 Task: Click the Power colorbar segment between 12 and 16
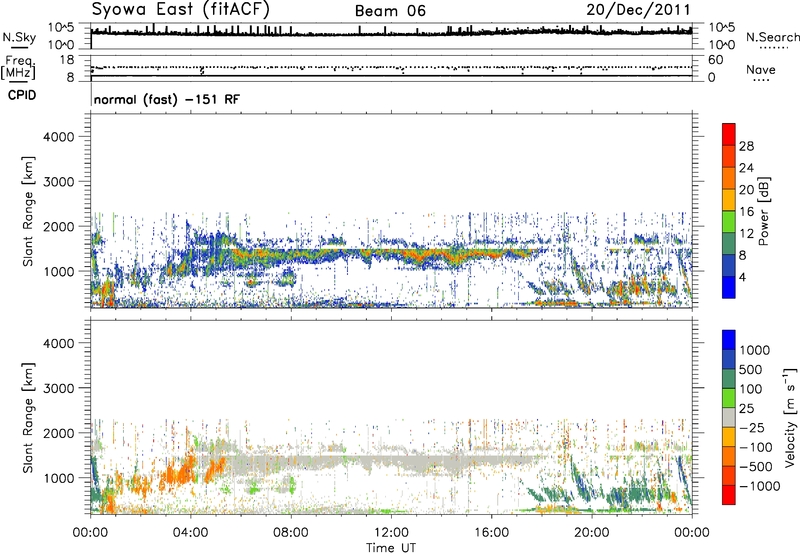click(729, 222)
